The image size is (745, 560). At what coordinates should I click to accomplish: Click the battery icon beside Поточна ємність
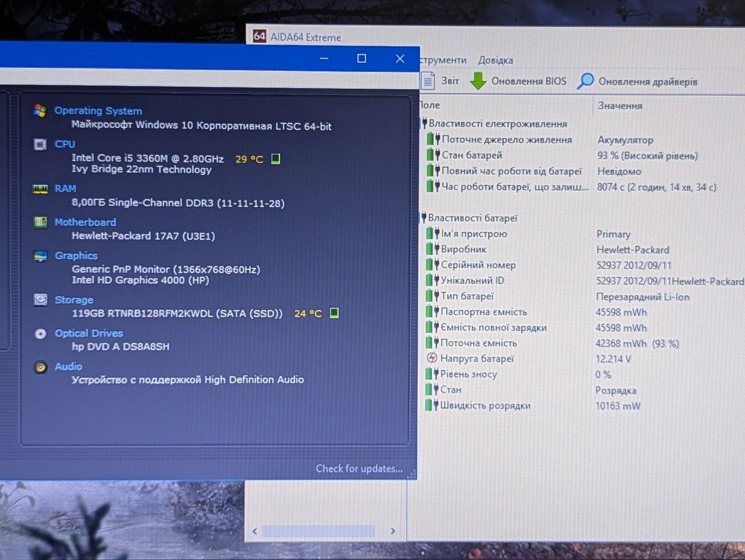(x=432, y=343)
